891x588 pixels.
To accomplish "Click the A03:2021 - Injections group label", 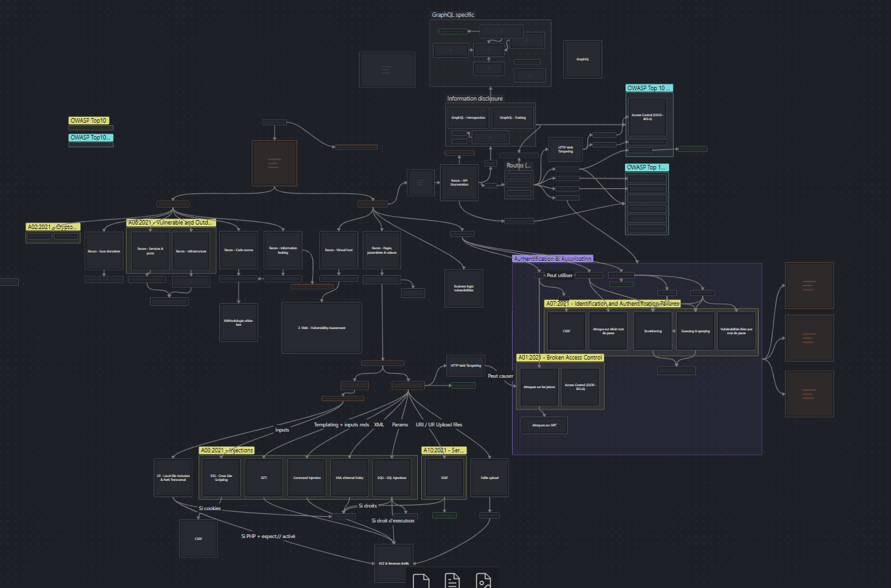I will [x=226, y=450].
